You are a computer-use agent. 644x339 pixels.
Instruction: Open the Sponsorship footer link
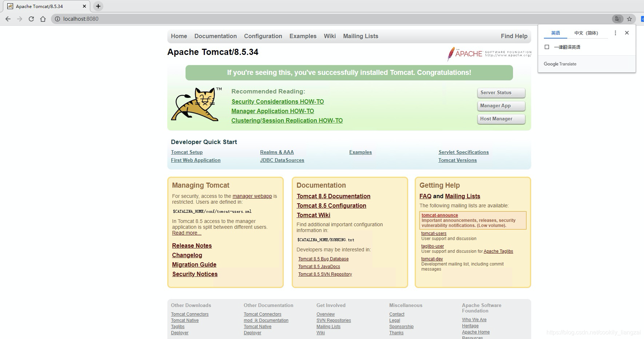[401, 327]
